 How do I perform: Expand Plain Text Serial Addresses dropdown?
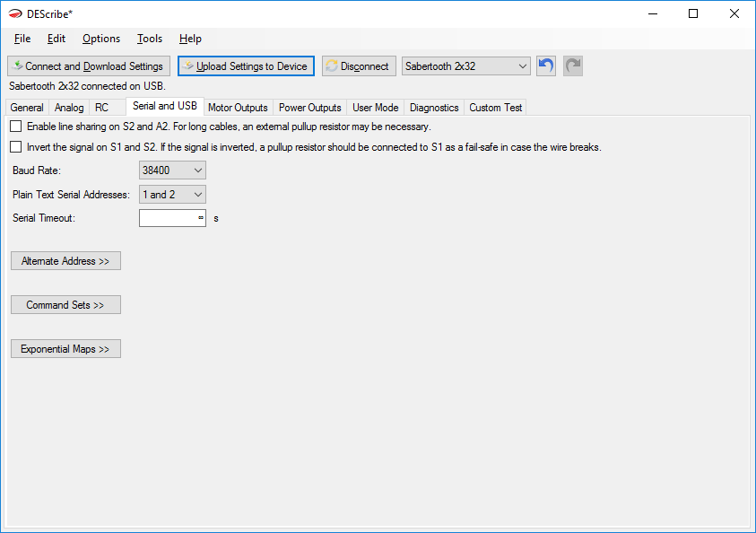click(172, 194)
